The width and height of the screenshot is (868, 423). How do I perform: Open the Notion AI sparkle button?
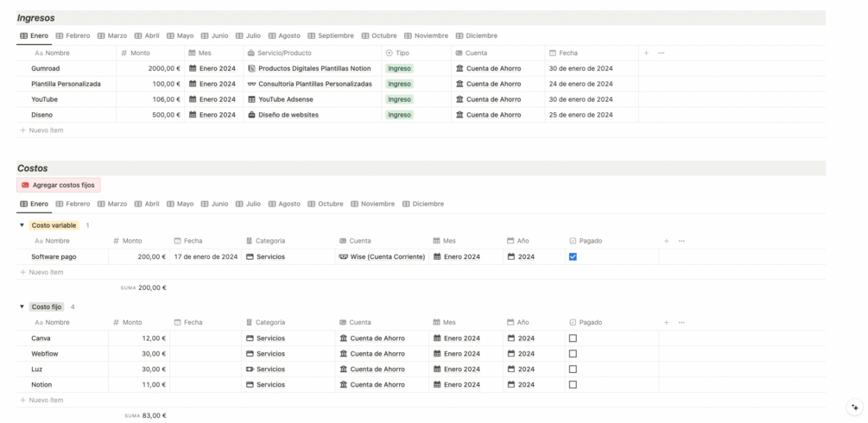click(855, 407)
